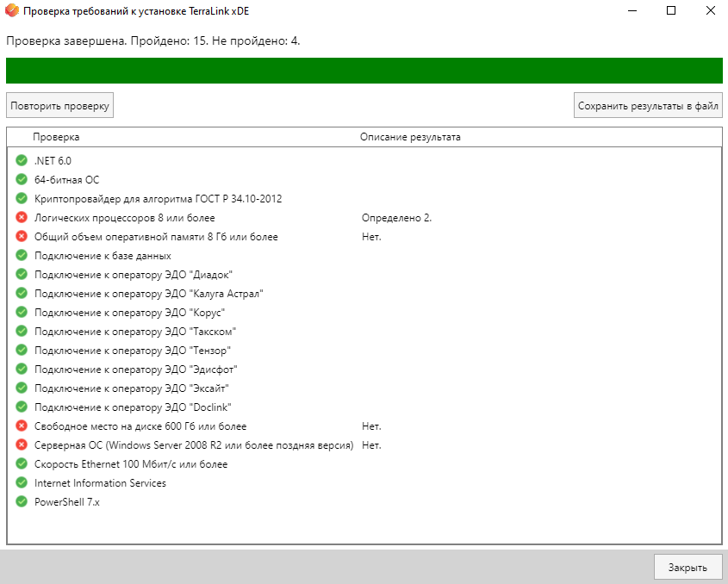Click the status icon for оператор Диадок
This screenshot has height=584, width=728.
coord(22,275)
